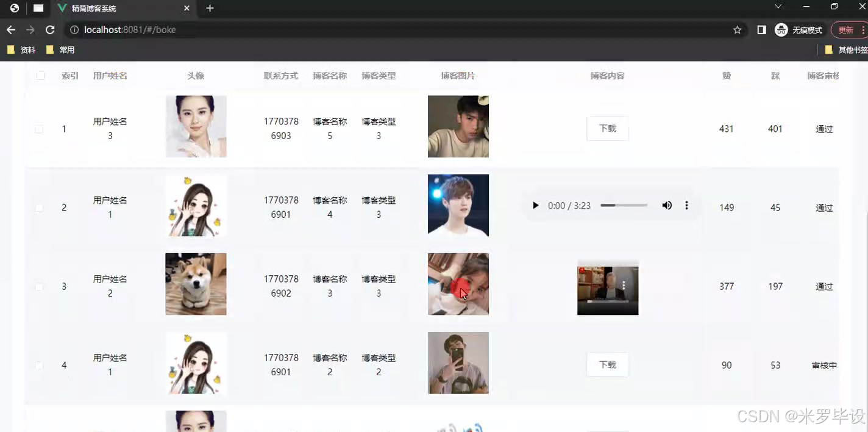The width and height of the screenshot is (868, 432).
Task: Click the cartoon girl avatar in row 2
Action: click(196, 206)
